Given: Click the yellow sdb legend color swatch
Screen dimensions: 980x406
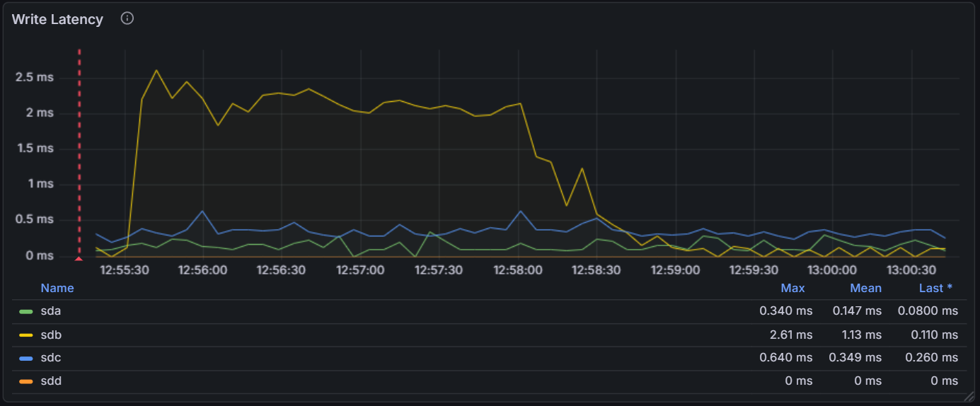Looking at the screenshot, I should click(x=26, y=335).
